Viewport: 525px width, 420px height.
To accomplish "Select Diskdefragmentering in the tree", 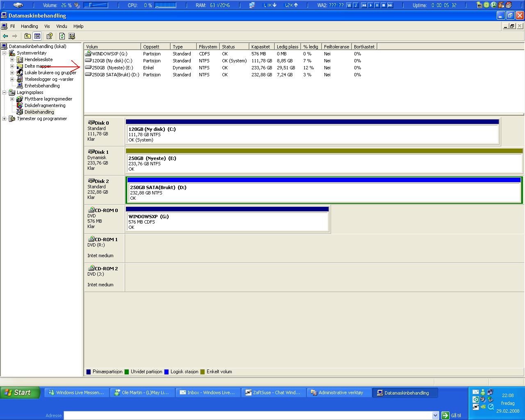I will point(45,105).
